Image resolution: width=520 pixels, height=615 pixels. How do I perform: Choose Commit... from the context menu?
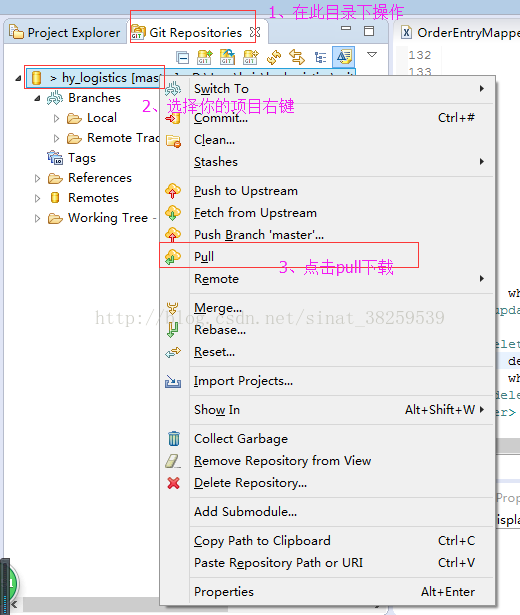pyautogui.click(x=327, y=118)
